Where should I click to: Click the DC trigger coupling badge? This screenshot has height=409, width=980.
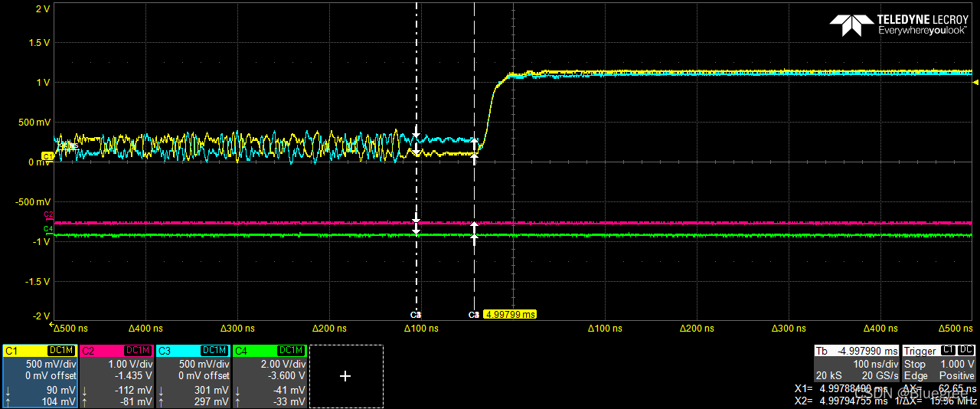coord(967,351)
